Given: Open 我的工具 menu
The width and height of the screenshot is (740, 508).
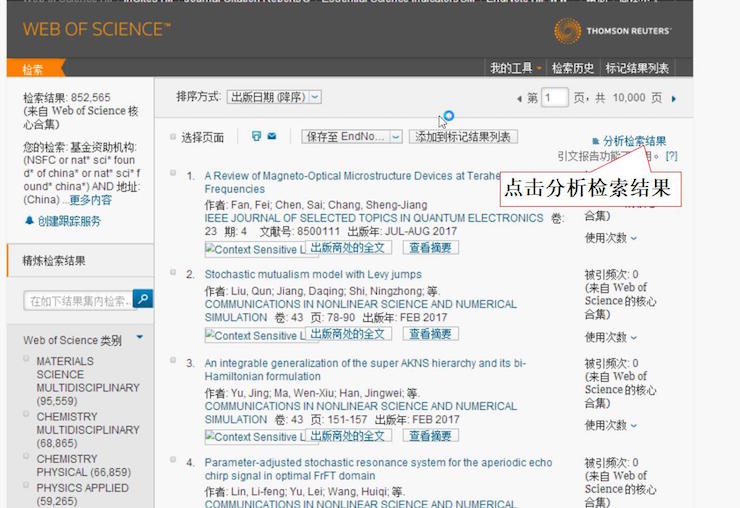Looking at the screenshot, I should tap(514, 68).
